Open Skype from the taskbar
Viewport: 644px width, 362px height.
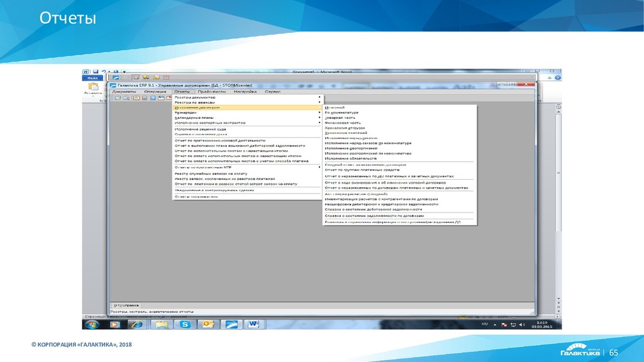185,324
